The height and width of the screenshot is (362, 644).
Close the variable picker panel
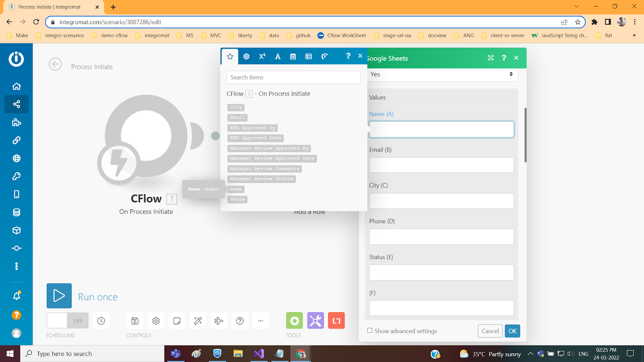pyautogui.click(x=360, y=56)
